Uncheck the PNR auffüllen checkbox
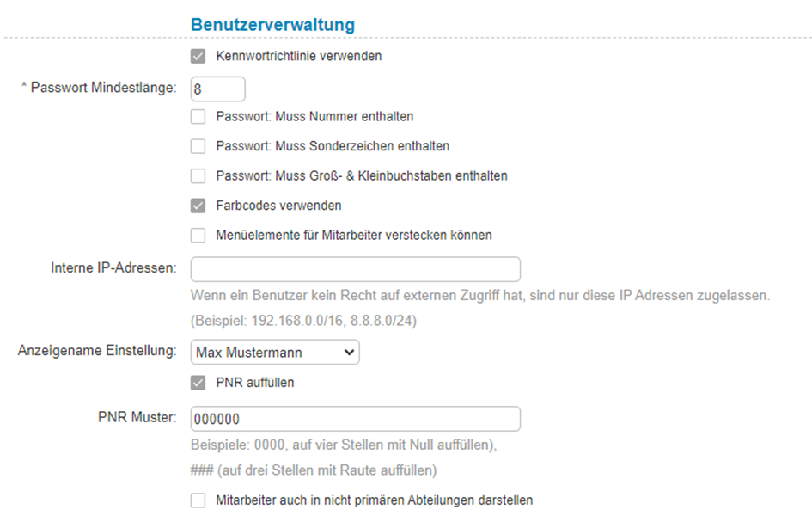 pyautogui.click(x=198, y=383)
